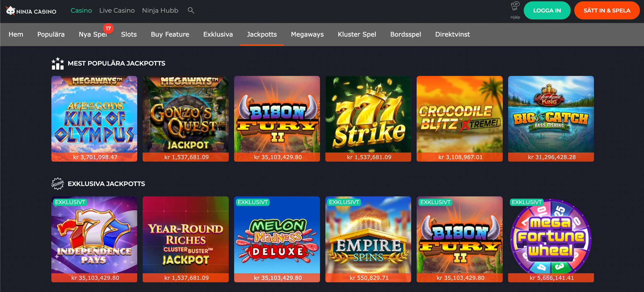The height and width of the screenshot is (292, 644).
Task: Open the Bordsspel tab
Action: tap(406, 34)
